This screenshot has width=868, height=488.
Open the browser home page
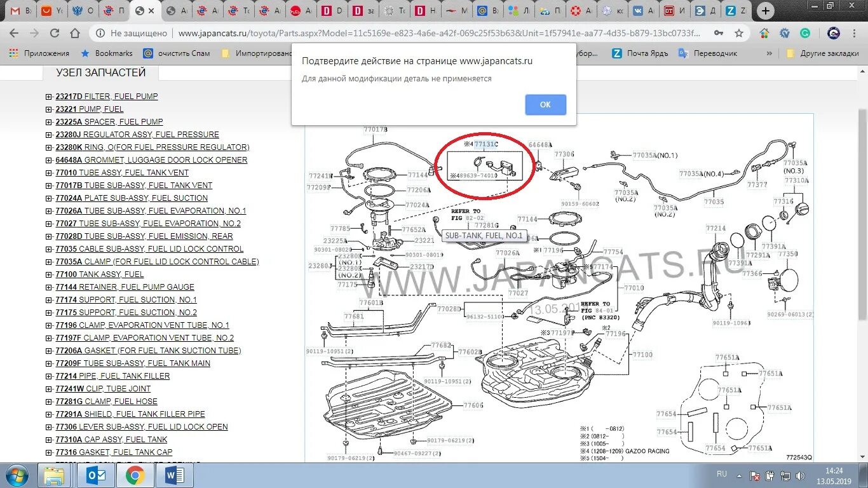point(75,33)
